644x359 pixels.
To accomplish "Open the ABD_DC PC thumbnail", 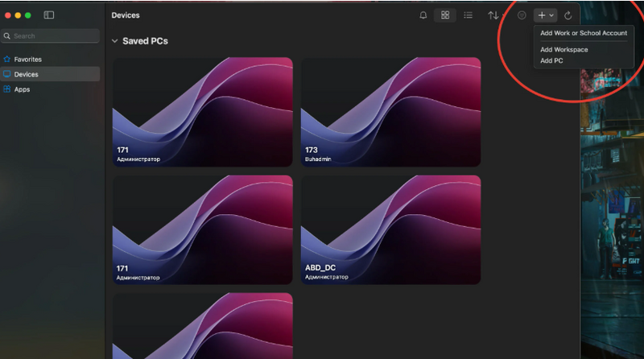I will (x=390, y=229).
